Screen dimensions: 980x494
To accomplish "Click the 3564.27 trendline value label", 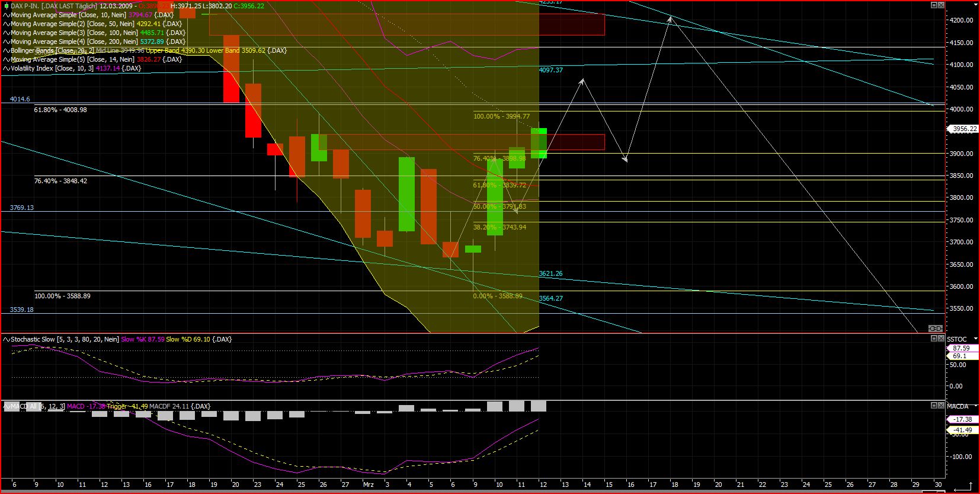I will pyautogui.click(x=551, y=298).
